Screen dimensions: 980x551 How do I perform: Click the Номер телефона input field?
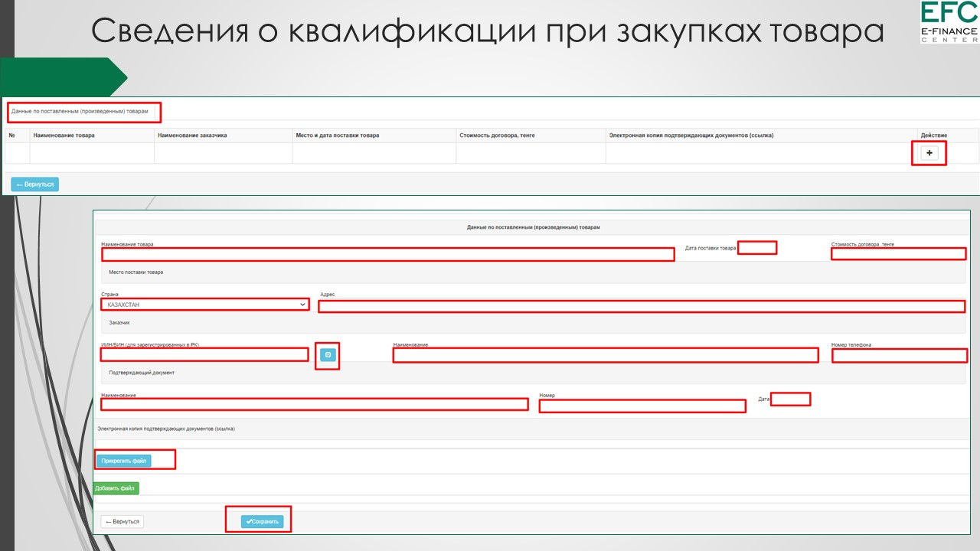900,356
